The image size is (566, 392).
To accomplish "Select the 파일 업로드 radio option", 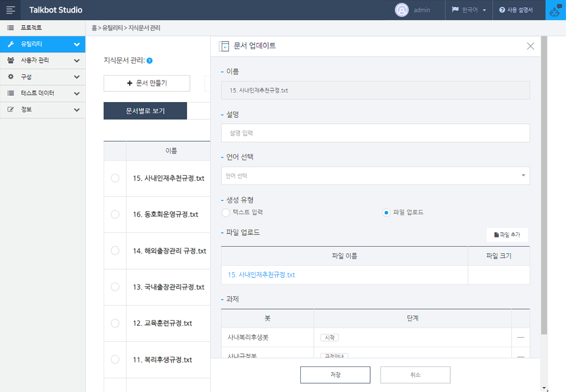I will (x=386, y=212).
